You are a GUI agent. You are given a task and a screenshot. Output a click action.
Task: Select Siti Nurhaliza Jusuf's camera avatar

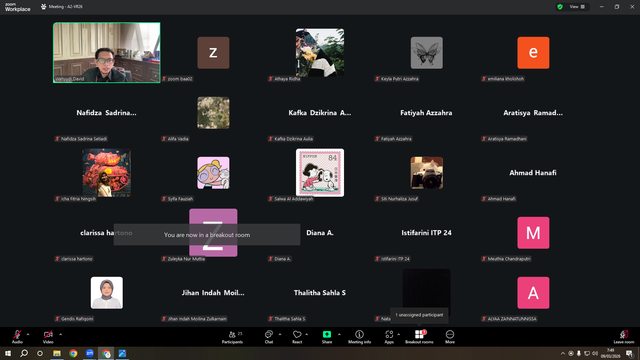(x=427, y=173)
